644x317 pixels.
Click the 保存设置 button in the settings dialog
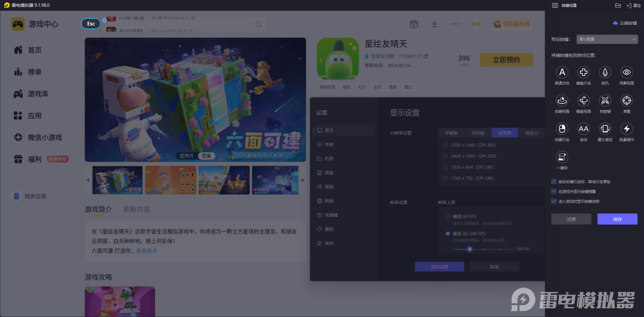pyautogui.click(x=440, y=267)
